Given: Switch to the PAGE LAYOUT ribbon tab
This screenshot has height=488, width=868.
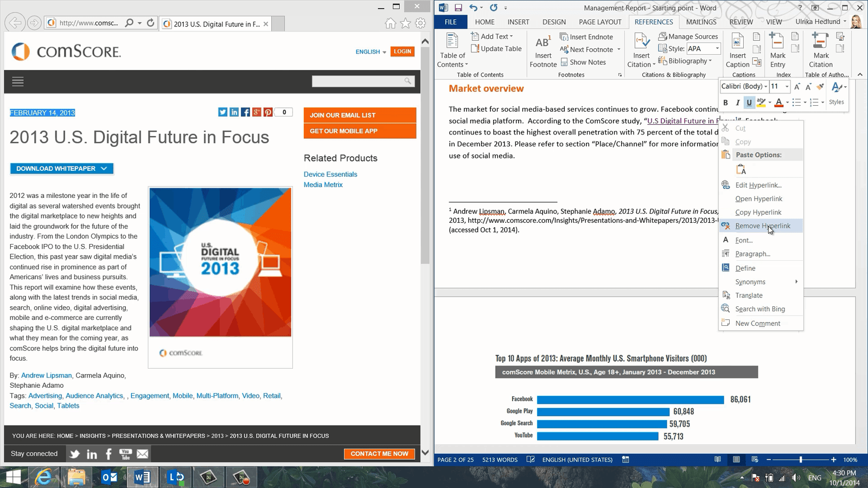Looking at the screenshot, I should [x=600, y=22].
